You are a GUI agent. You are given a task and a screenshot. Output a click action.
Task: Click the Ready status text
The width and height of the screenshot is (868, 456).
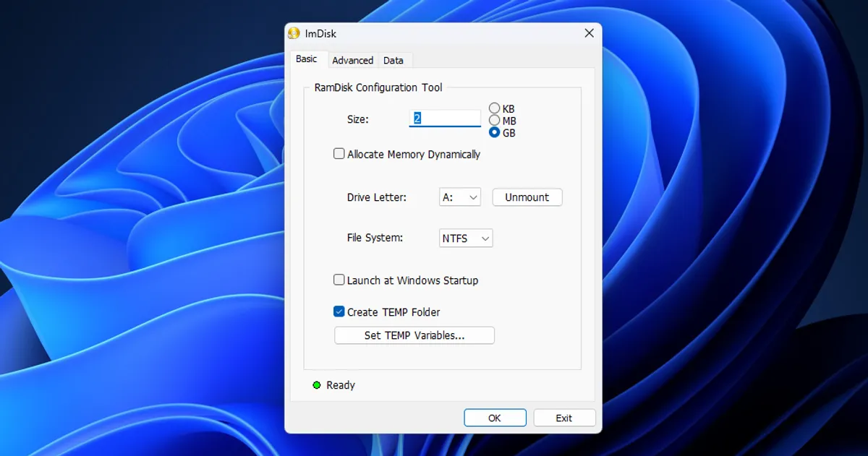tap(341, 385)
